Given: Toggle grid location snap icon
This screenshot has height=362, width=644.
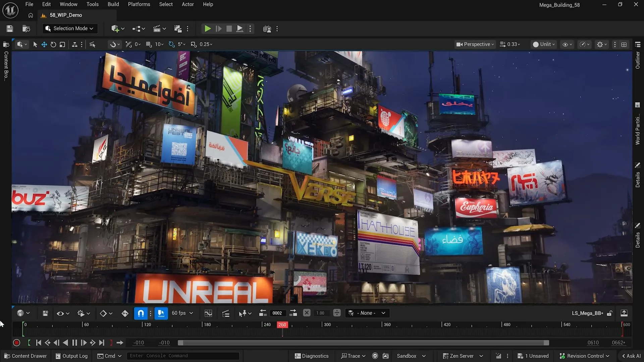Looking at the screenshot, I should (149, 44).
